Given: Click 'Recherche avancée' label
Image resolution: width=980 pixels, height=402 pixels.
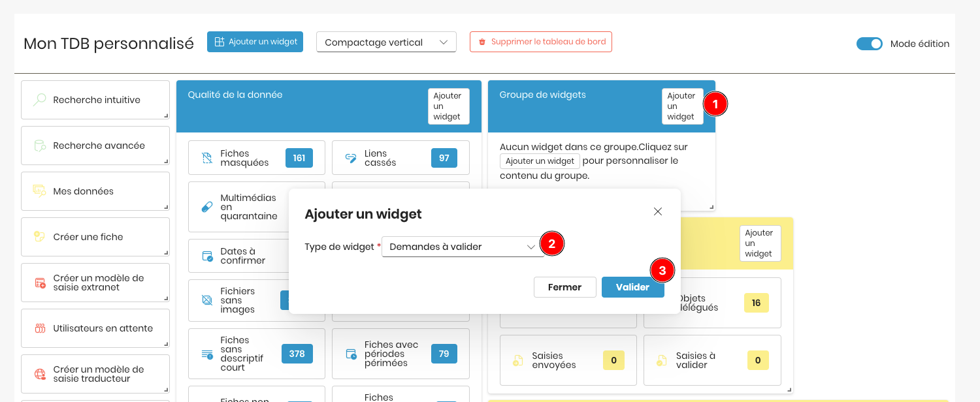Looking at the screenshot, I should (x=99, y=146).
